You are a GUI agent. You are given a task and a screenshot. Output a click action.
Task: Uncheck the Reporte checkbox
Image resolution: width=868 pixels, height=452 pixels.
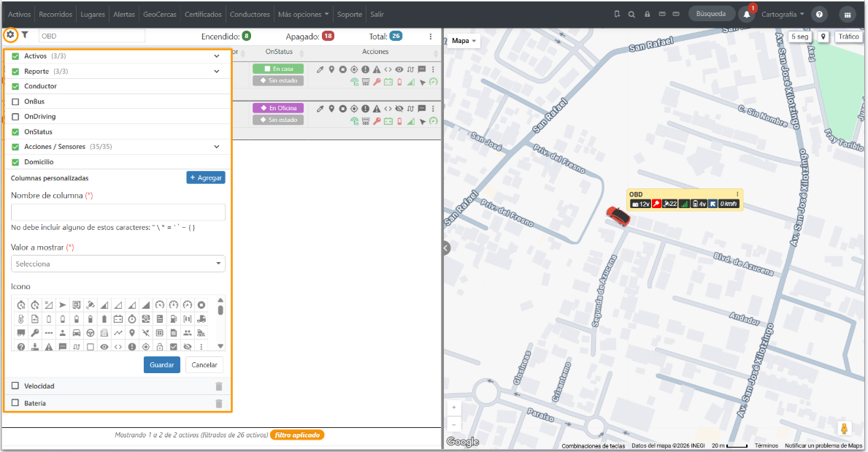click(15, 72)
